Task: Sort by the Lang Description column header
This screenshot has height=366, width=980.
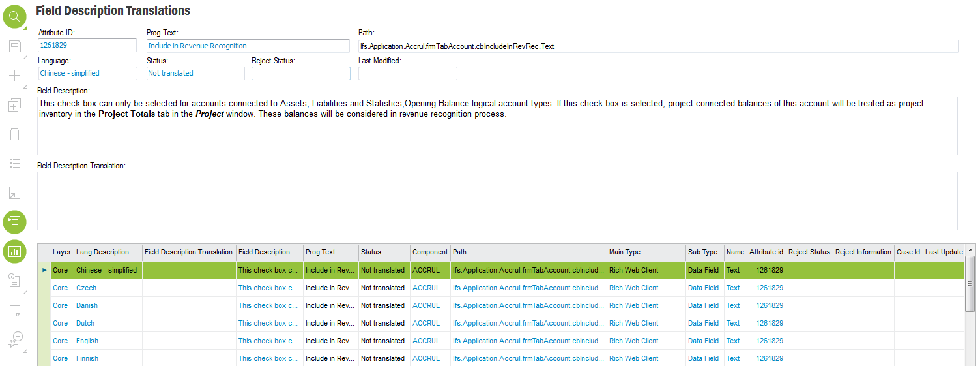Action: (102, 252)
